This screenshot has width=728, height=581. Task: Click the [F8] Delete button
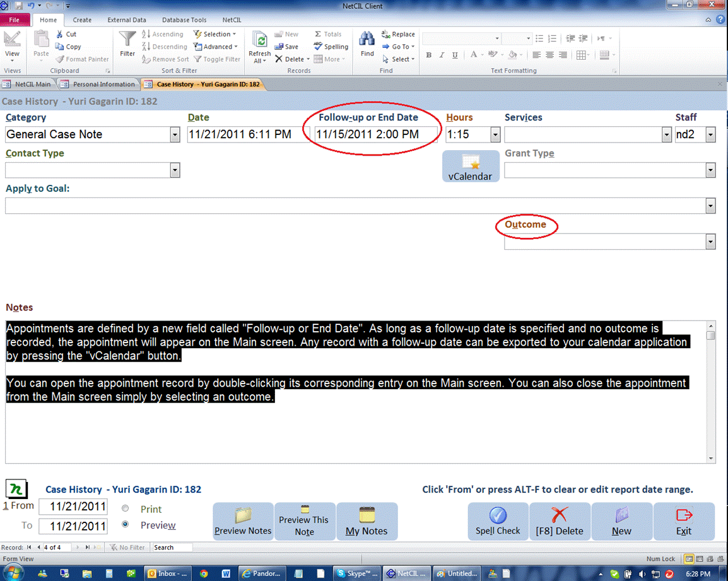(x=560, y=521)
